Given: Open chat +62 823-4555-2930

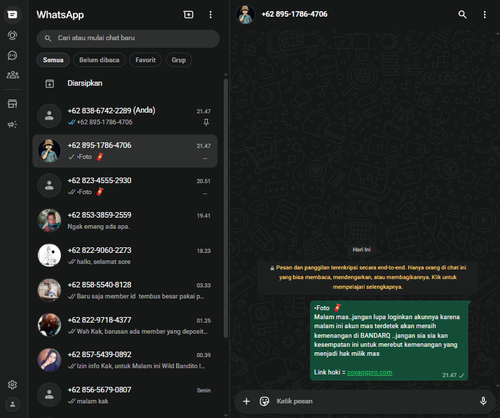Looking at the screenshot, I should pos(125,186).
